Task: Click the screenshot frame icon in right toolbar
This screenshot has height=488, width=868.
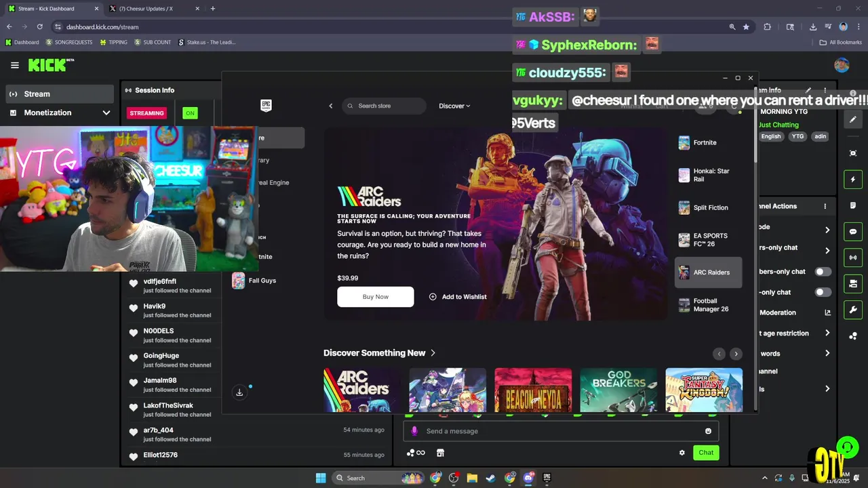Action: (853, 153)
